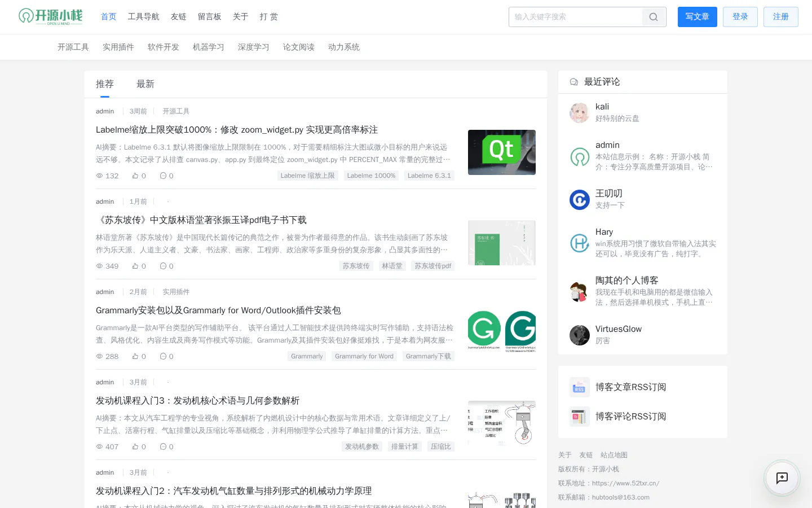
Task: Click the comment icon on Labelme article
Action: (x=163, y=176)
